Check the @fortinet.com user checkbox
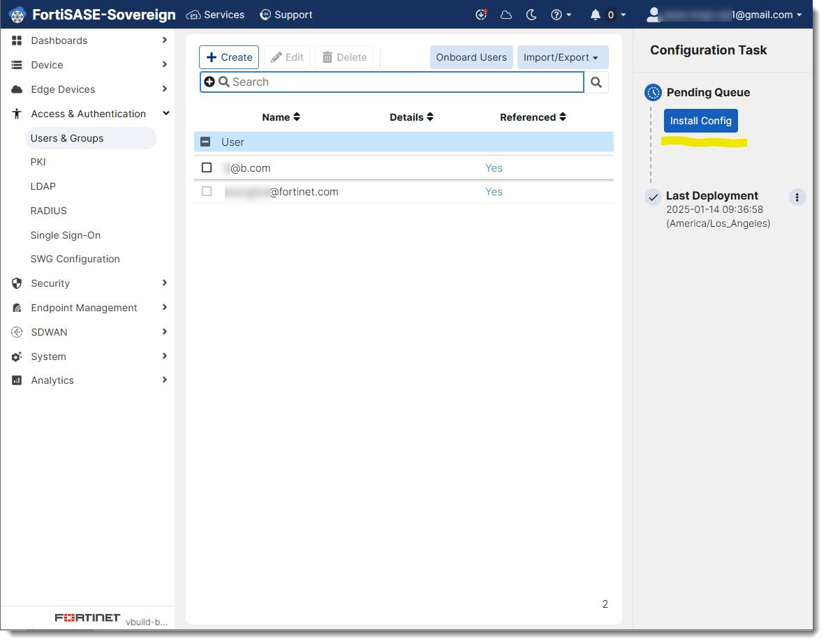The image size is (826, 644). pyautogui.click(x=207, y=191)
